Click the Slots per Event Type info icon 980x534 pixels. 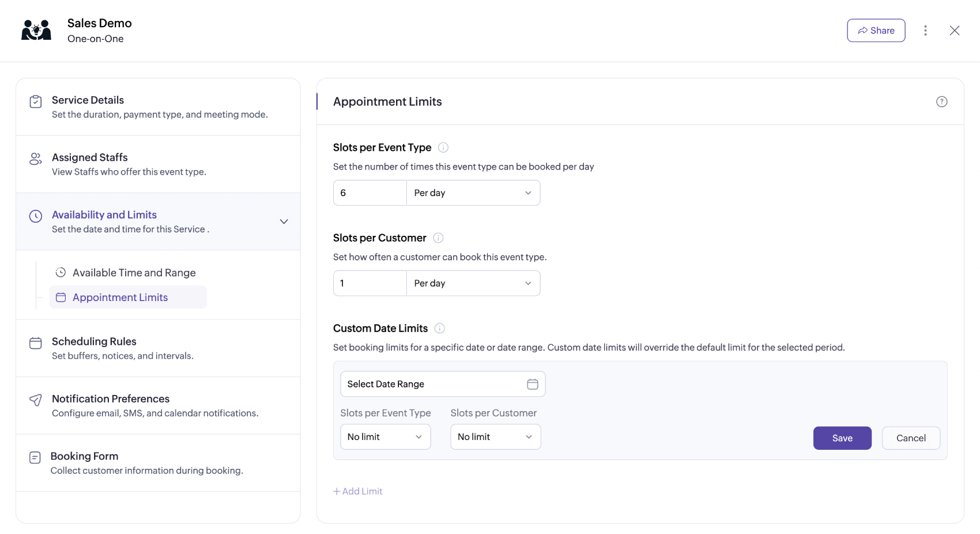(x=443, y=147)
